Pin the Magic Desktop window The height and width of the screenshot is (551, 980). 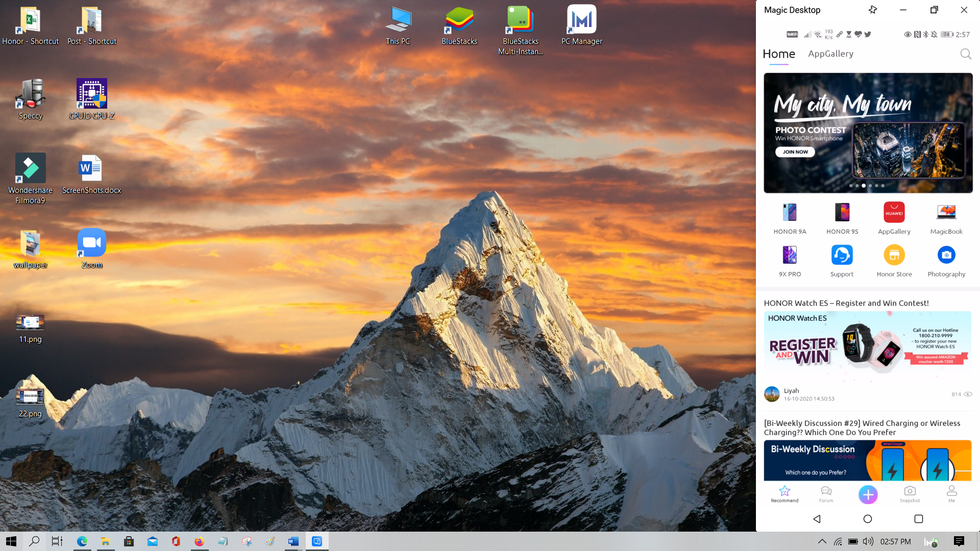pyautogui.click(x=872, y=10)
